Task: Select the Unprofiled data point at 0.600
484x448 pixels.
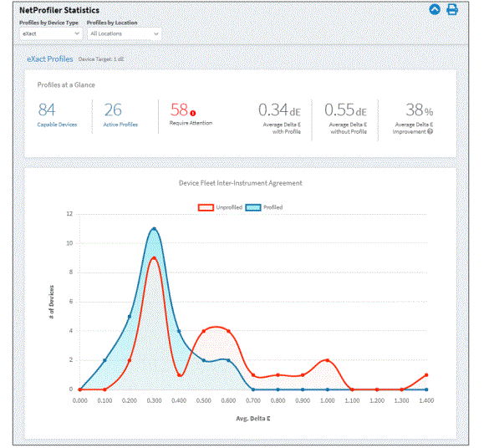Action: (228, 331)
